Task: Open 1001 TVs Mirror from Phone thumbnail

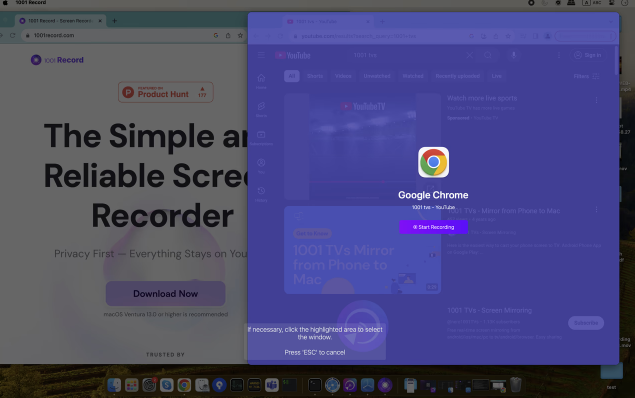Action: pos(362,250)
